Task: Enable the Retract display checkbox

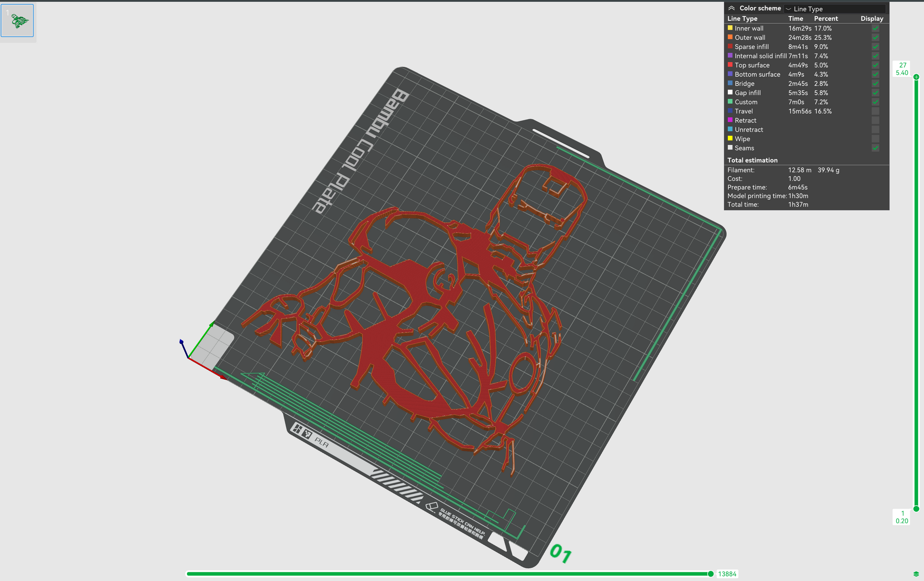Action: (x=875, y=120)
